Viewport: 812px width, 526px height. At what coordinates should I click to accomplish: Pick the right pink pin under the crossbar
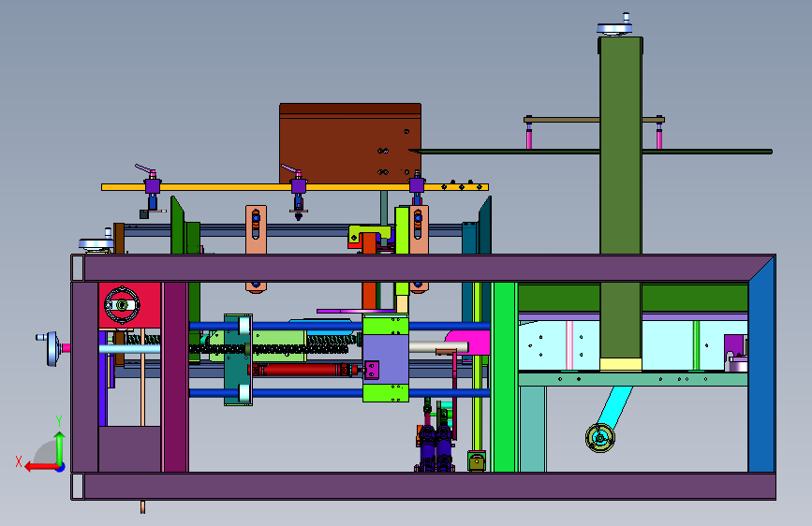tap(659, 138)
